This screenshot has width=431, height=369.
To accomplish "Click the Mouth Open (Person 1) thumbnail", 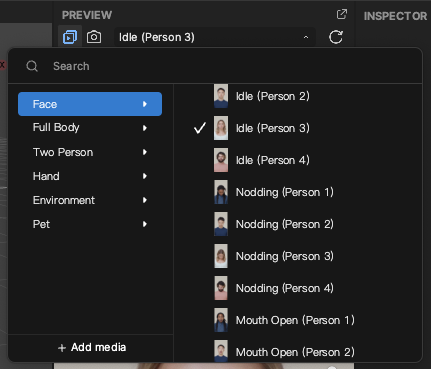I will coord(221,320).
